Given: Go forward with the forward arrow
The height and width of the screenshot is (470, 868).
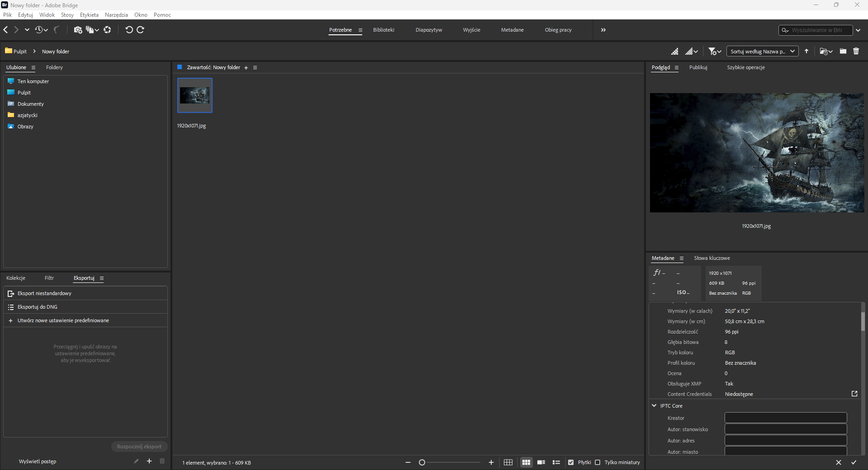Looking at the screenshot, I should (x=16, y=30).
